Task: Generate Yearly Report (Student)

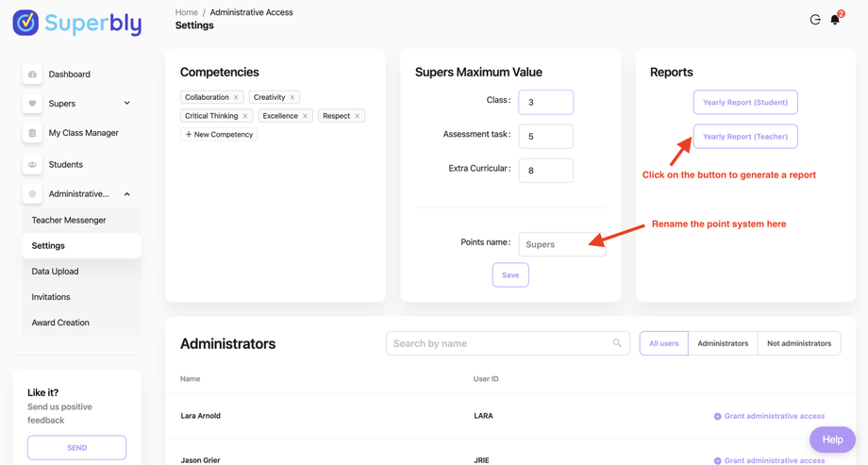Action: click(x=745, y=102)
